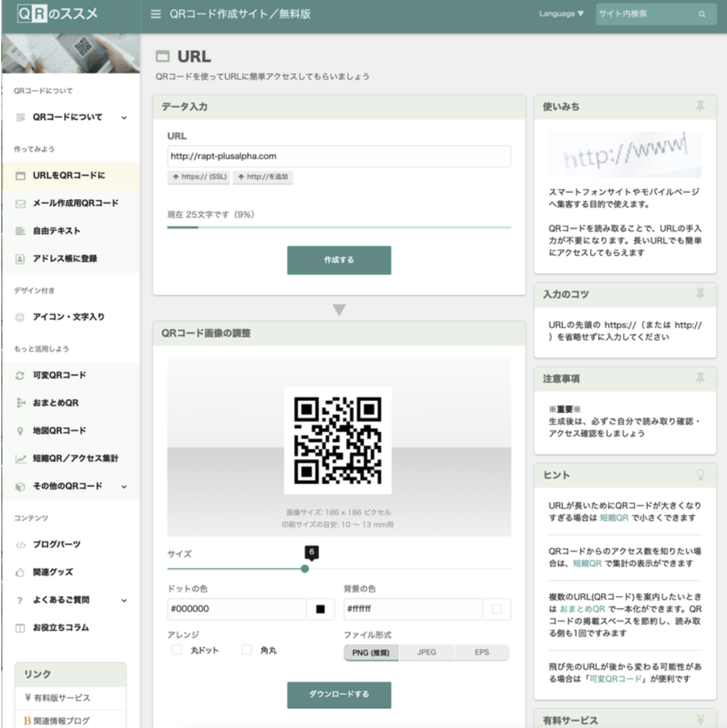This screenshot has width=727, height=728.
Task: Click the cube icon for その他のQRコード
Action: pyautogui.click(x=20, y=487)
